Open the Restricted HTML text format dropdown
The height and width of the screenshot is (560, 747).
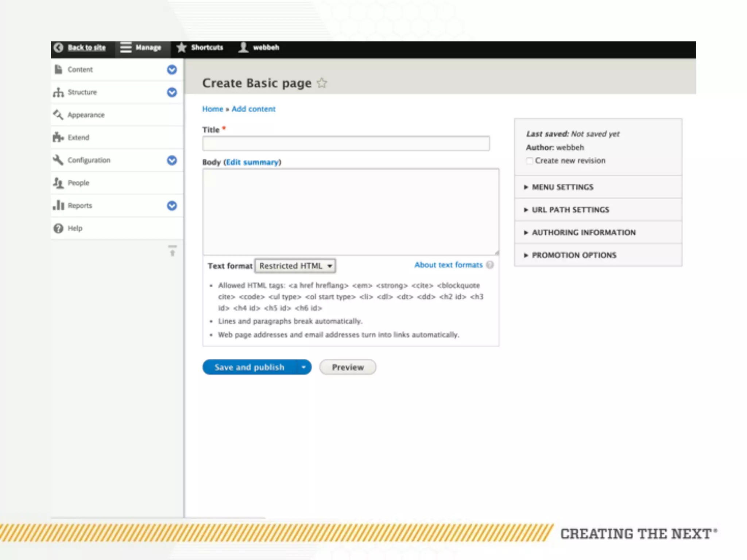[295, 266]
